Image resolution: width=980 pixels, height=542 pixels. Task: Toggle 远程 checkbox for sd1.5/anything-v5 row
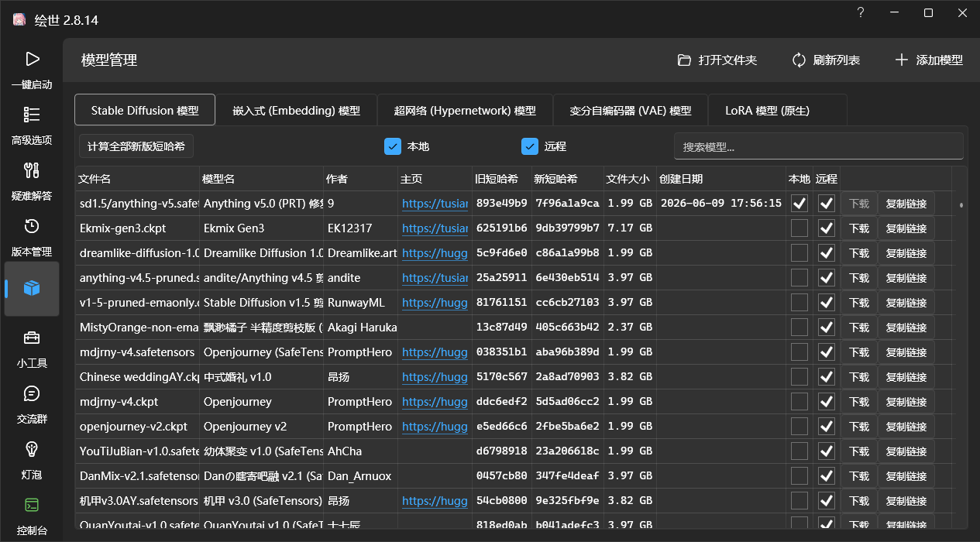tap(827, 204)
